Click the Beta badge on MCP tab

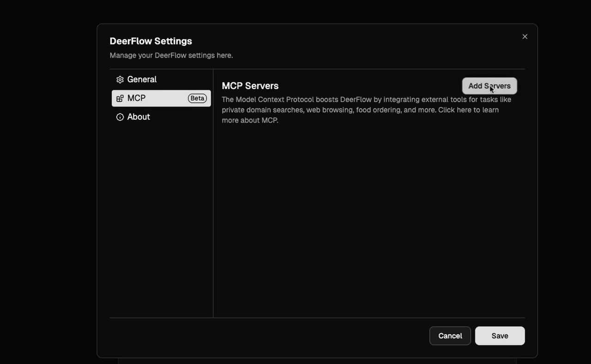(197, 98)
